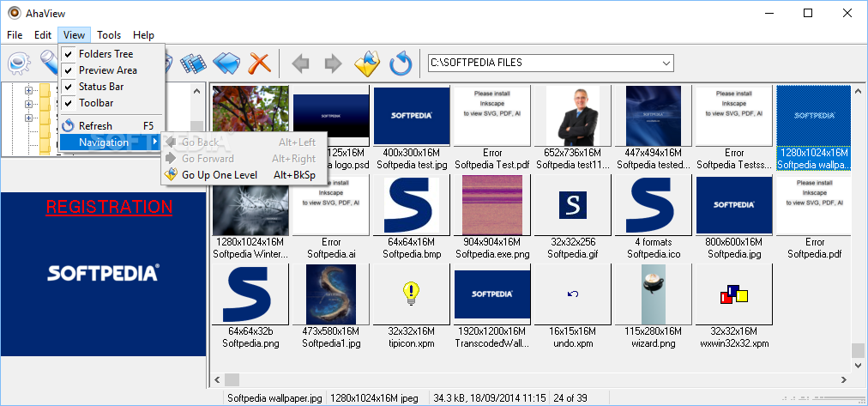This screenshot has height=406, width=868.
Task: Select Go Up One Level
Action: tap(244, 175)
